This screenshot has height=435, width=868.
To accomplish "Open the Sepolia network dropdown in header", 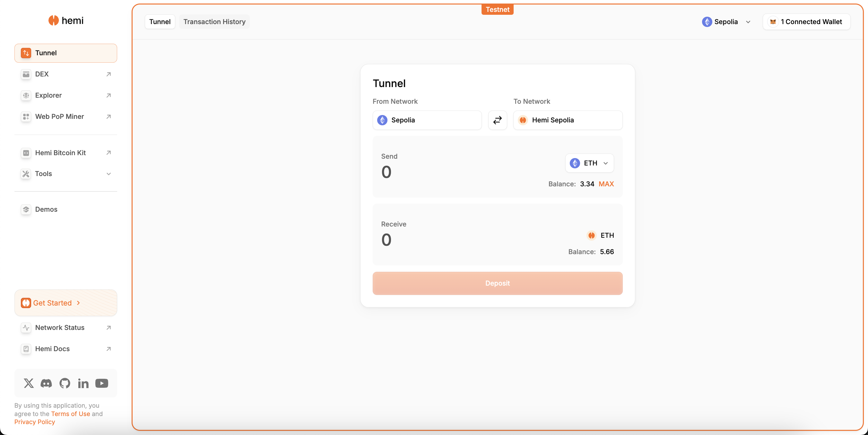I will 726,22.
